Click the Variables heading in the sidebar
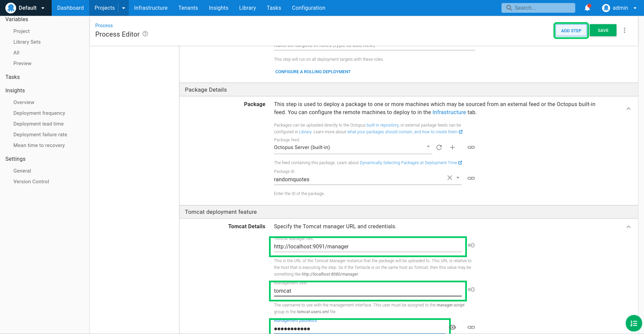Viewport: 644px width, 334px height. pos(17,19)
